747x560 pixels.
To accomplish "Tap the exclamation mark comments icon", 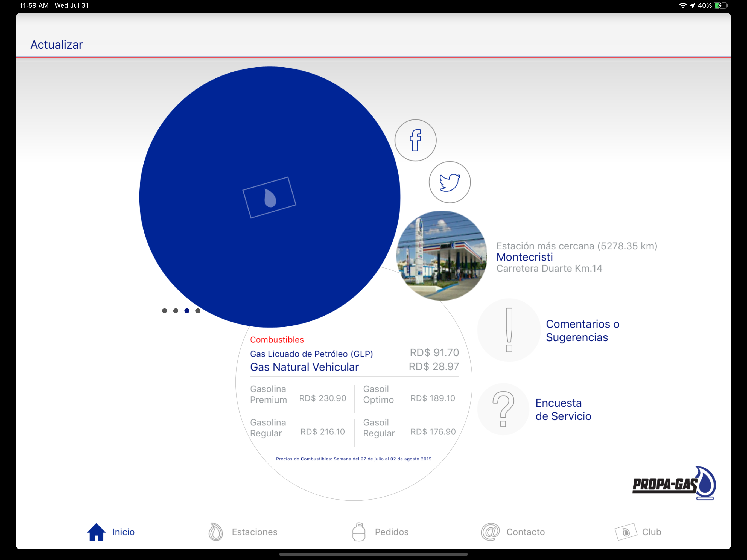I will [x=509, y=330].
